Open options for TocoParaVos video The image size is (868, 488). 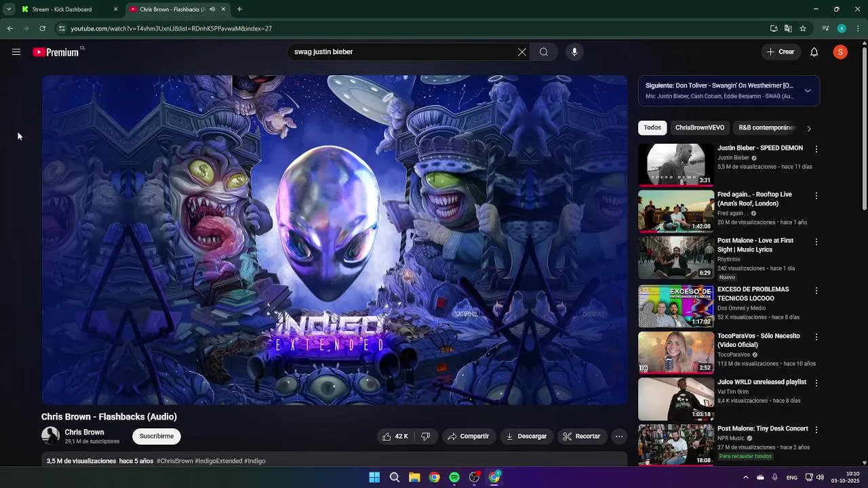[x=816, y=337]
